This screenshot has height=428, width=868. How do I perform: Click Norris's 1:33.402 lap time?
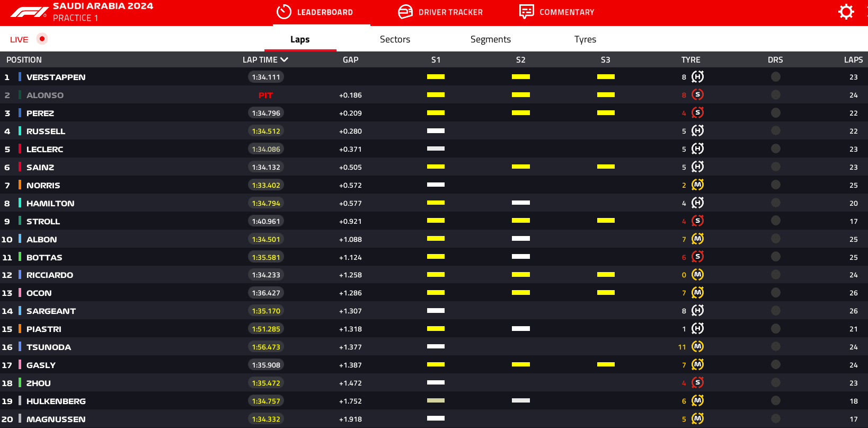266,185
